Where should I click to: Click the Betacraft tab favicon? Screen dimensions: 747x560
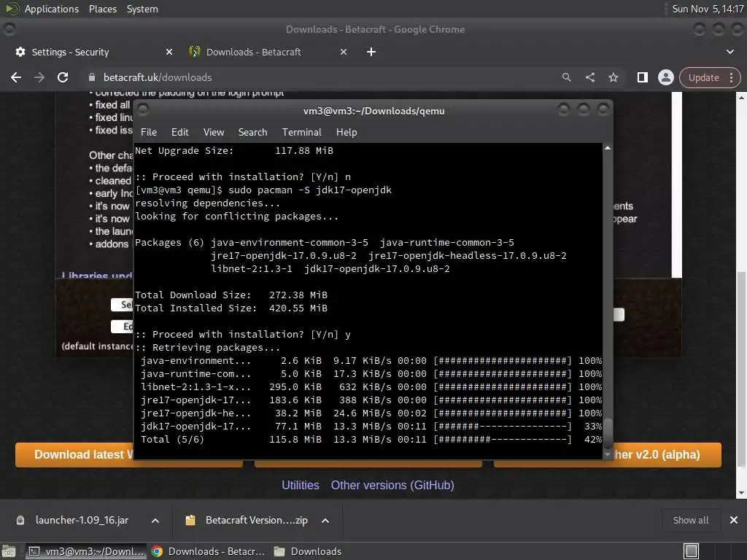click(x=194, y=52)
